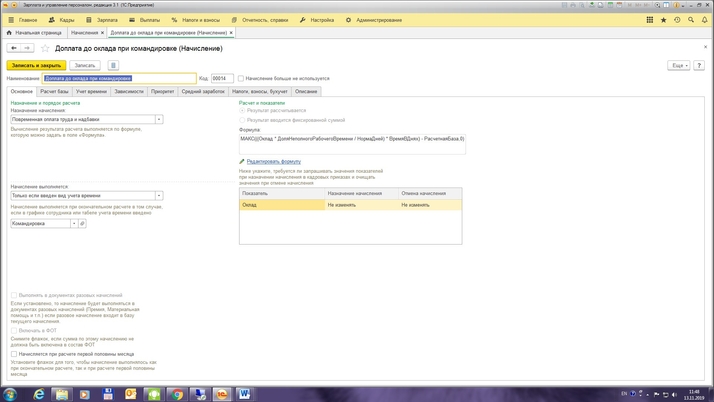Viewport: 714px width, 402px height.
Task: Enable 'Начисляется при расчете первой половины месяца'
Action: 14,353
